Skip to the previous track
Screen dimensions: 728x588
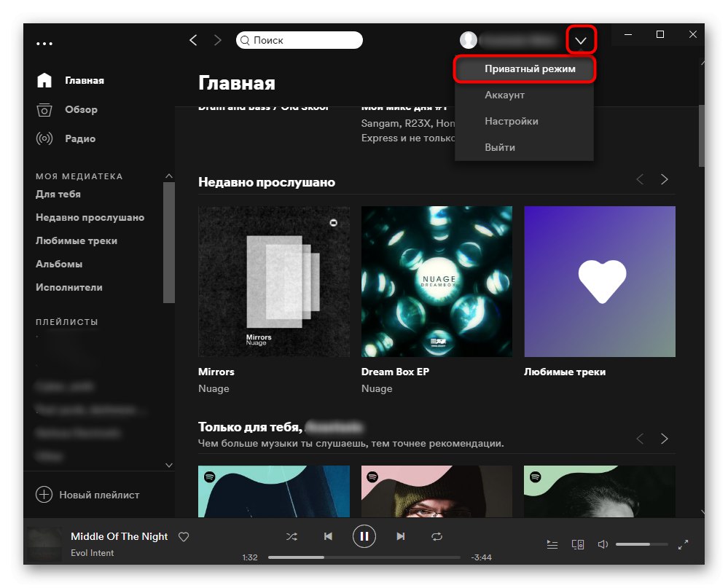[328, 536]
